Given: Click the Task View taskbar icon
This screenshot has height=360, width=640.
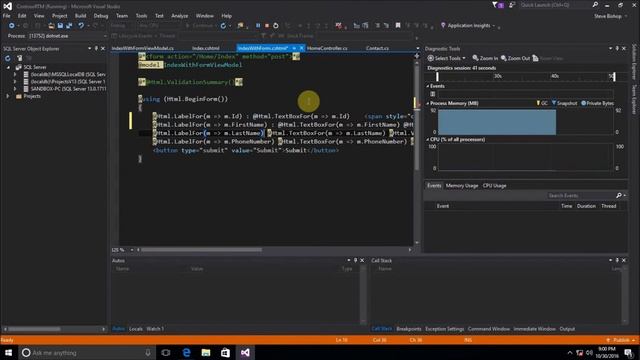Looking at the screenshot, I should (x=166, y=352).
